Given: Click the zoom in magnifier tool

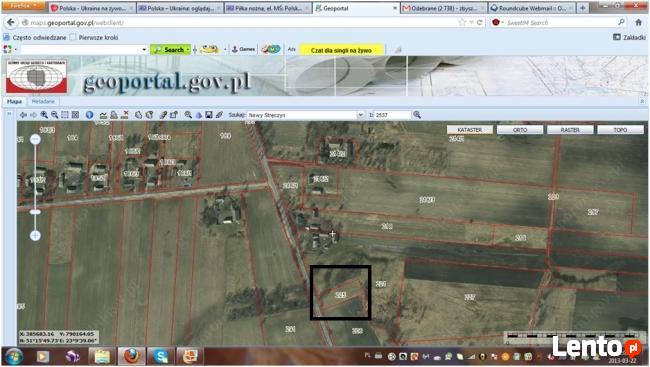Looking at the screenshot, I should 44,115.
